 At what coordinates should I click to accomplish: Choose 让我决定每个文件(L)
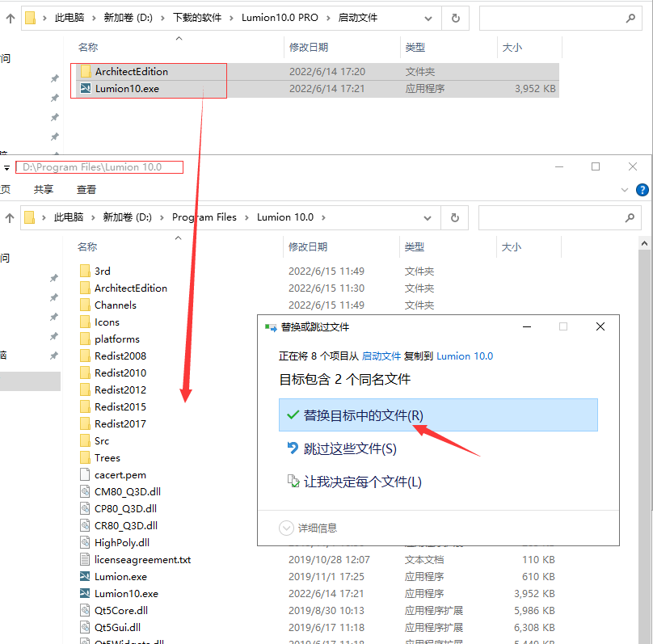click(362, 482)
